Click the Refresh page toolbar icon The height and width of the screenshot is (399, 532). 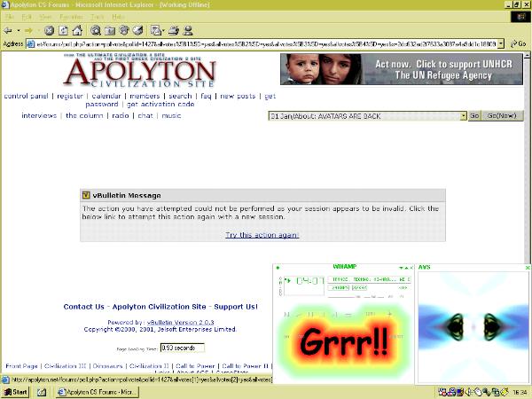(62, 30)
